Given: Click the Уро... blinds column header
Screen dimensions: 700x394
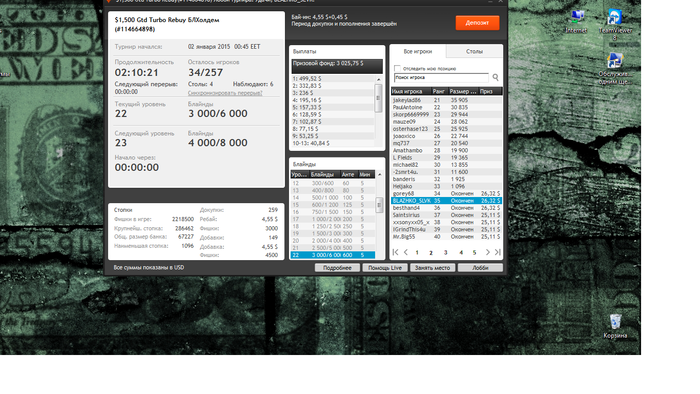Looking at the screenshot, I should (300, 174).
